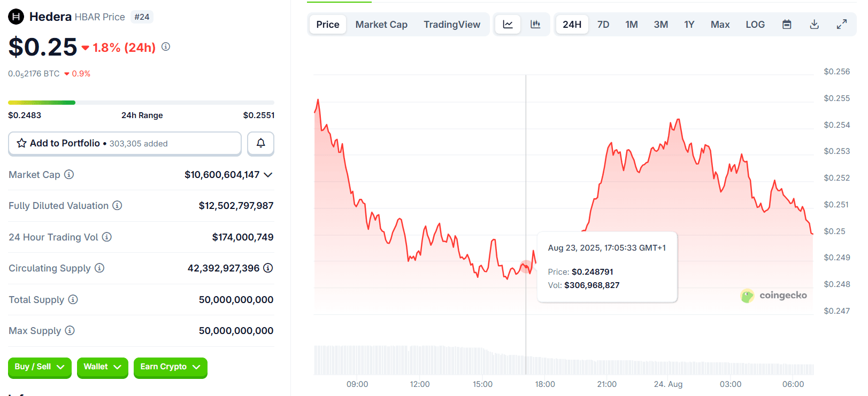Screen dimensions: 868x396
Task: Download chart data icon
Action: pos(815,25)
